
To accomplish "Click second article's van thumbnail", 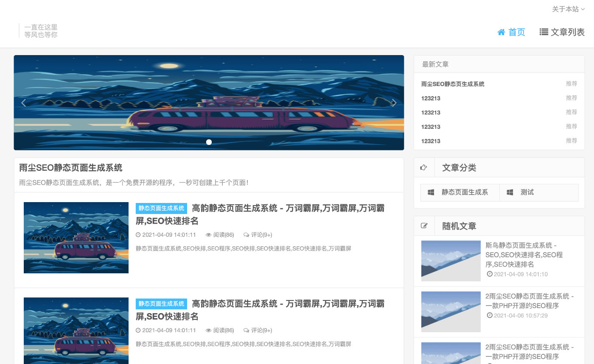I will pos(76,331).
